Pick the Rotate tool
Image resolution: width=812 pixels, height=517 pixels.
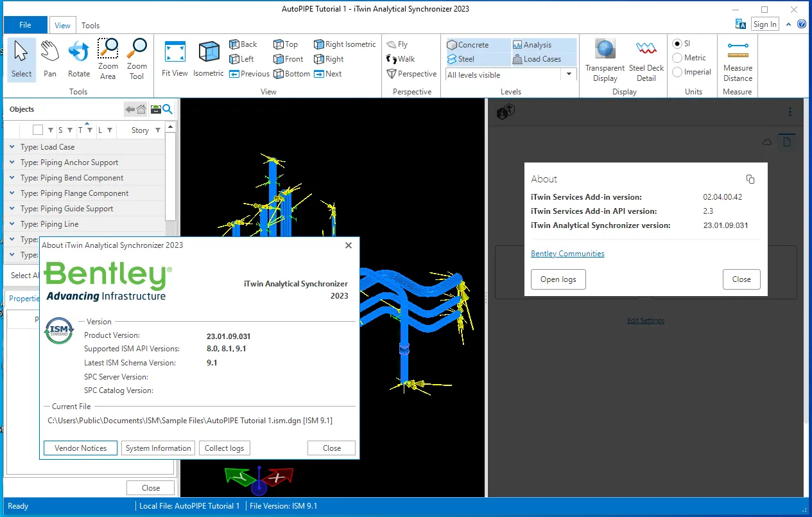click(x=79, y=59)
